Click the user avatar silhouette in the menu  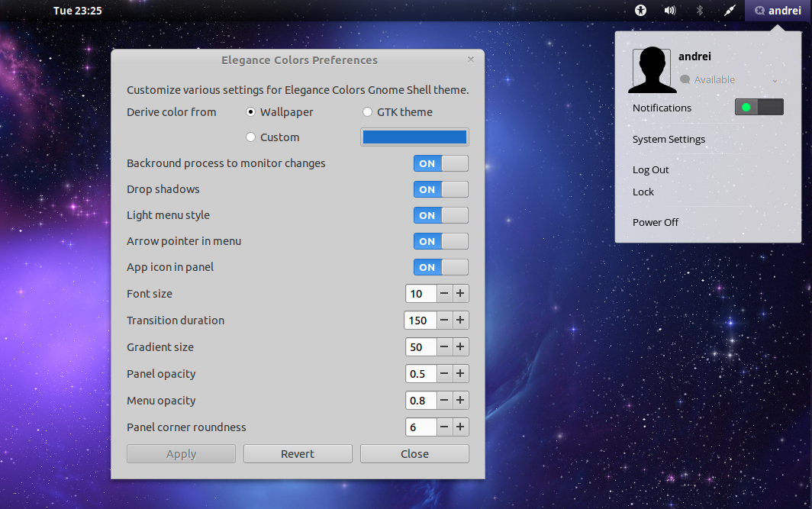click(x=652, y=69)
